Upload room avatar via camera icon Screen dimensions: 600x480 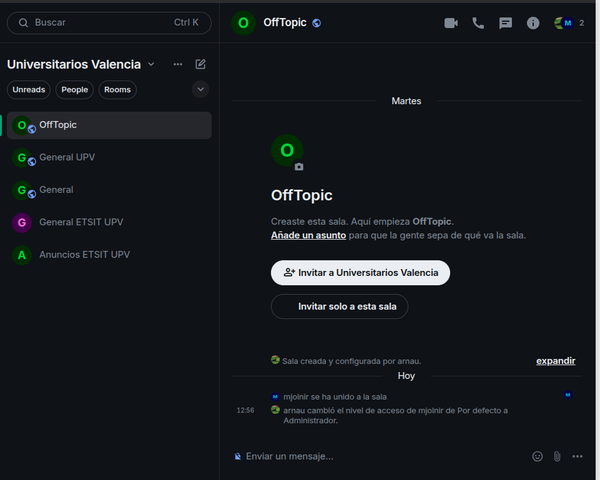pyautogui.click(x=299, y=167)
